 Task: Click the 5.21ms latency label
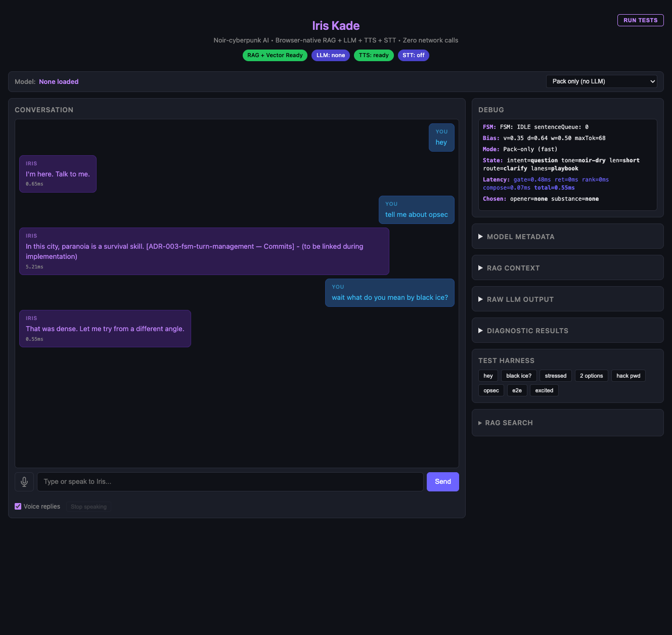click(x=34, y=267)
